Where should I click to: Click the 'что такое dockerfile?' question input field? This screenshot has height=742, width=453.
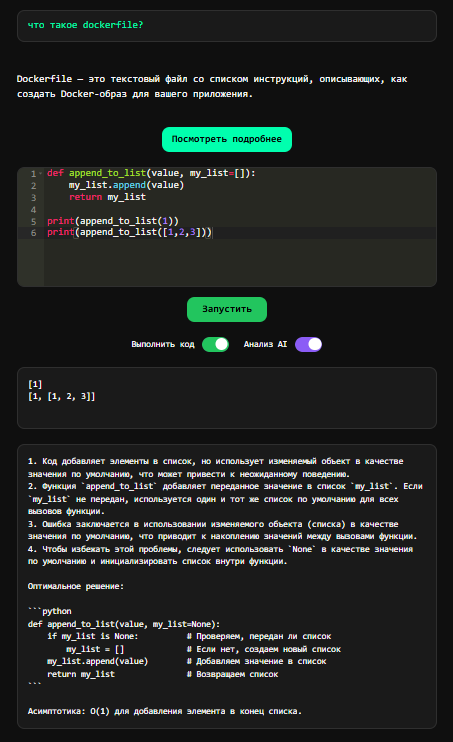(x=227, y=26)
